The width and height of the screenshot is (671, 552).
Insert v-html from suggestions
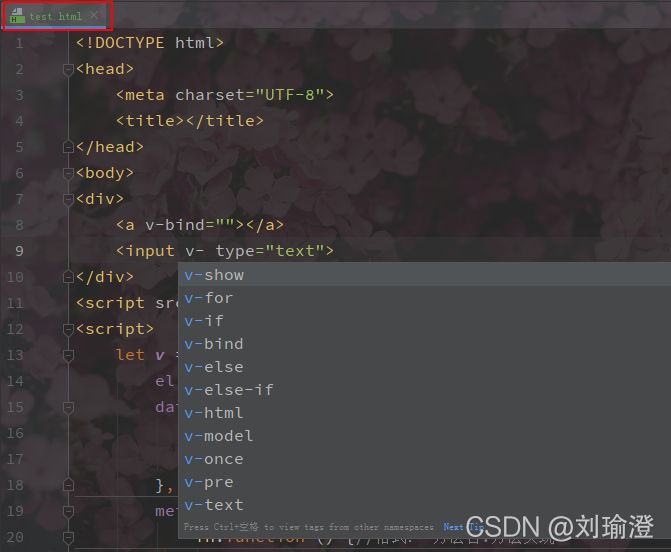click(x=425, y=413)
